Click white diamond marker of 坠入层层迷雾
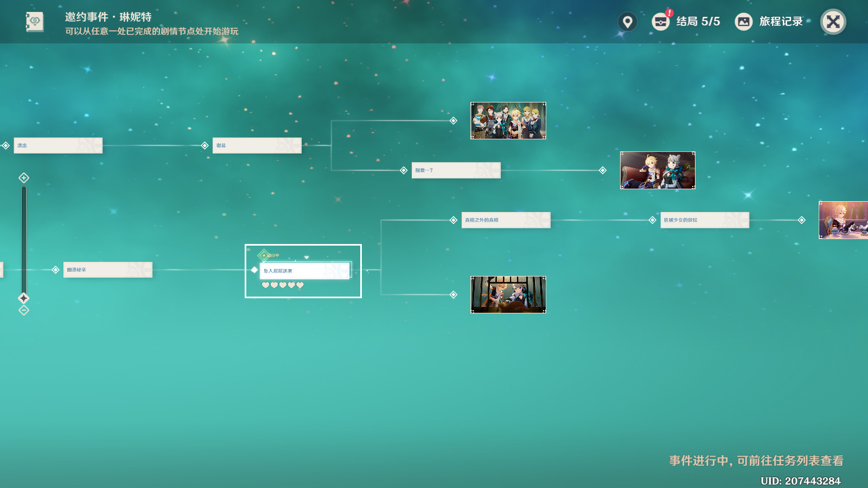This screenshot has width=868, height=488. click(254, 270)
